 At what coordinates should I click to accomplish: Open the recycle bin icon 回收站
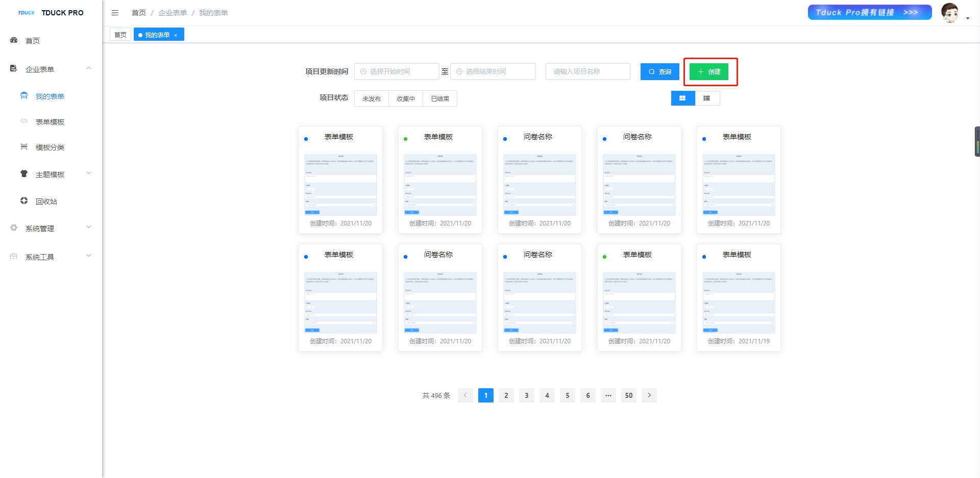pos(24,201)
